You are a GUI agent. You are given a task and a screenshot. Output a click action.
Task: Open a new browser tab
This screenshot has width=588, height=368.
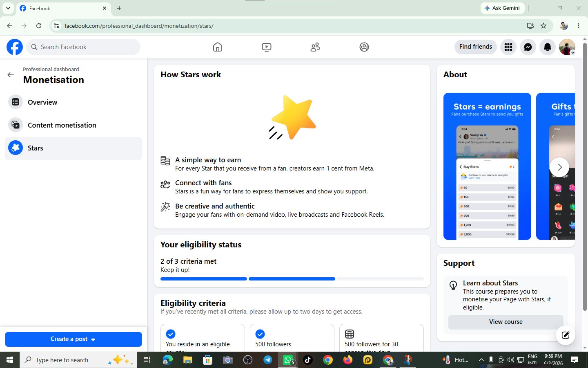click(119, 8)
